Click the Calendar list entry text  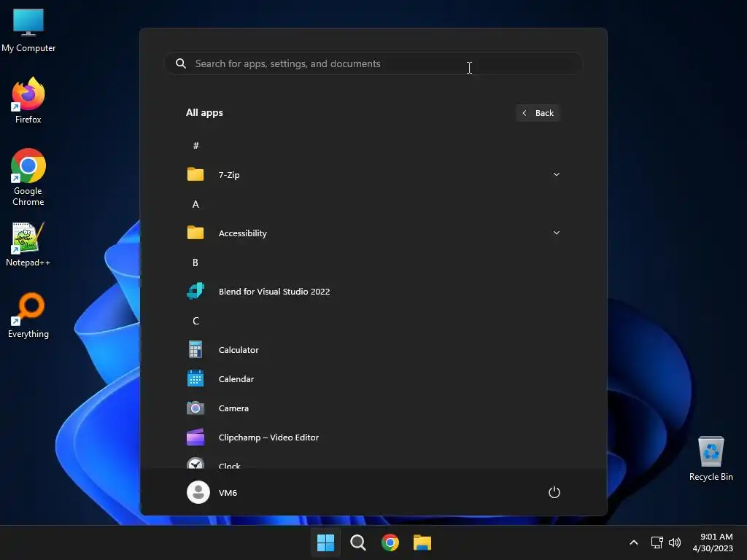tap(236, 379)
